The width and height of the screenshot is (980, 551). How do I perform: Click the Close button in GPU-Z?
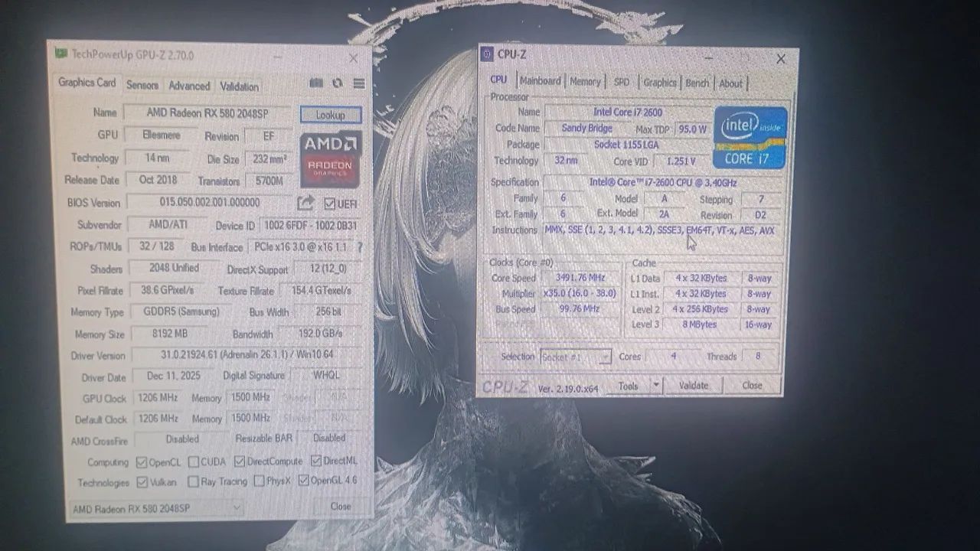click(341, 506)
